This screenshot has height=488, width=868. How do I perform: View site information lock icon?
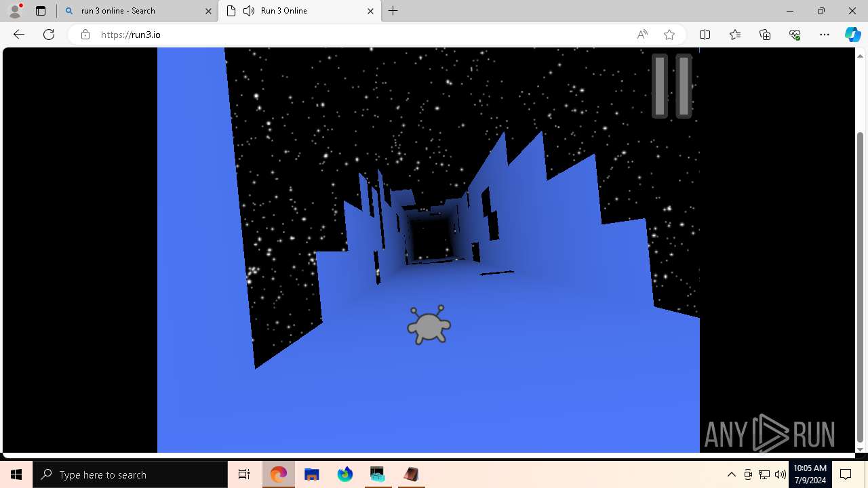point(85,35)
